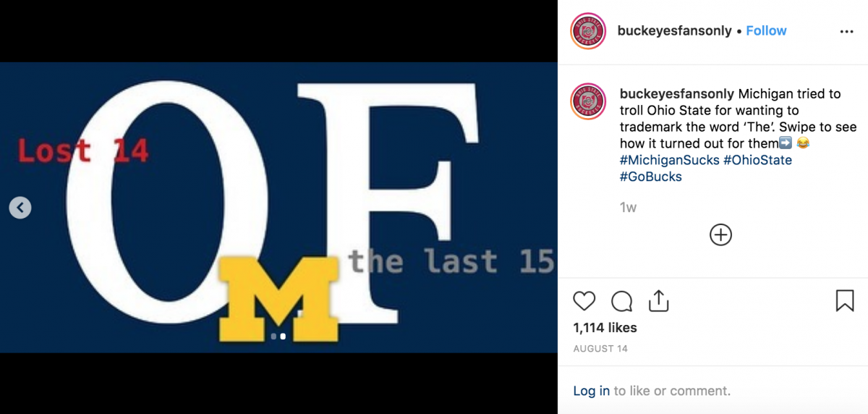This screenshot has height=414, width=868.
Task: Click the carousel image with Michigan logo
Action: click(x=278, y=208)
